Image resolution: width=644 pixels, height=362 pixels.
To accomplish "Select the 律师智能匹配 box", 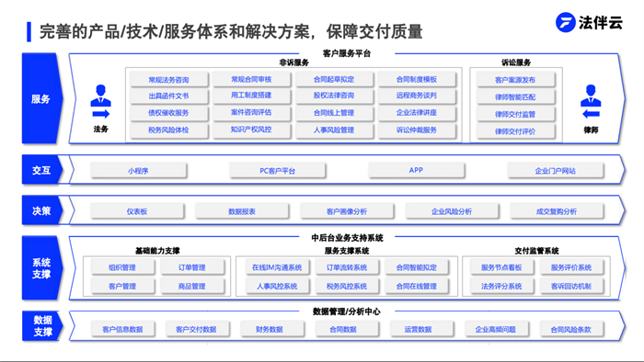I will (x=515, y=96).
